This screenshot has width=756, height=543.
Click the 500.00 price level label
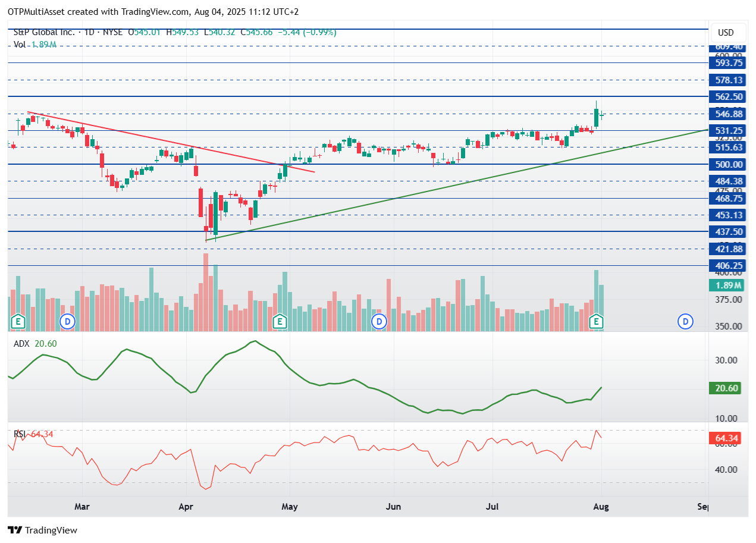[727, 164]
